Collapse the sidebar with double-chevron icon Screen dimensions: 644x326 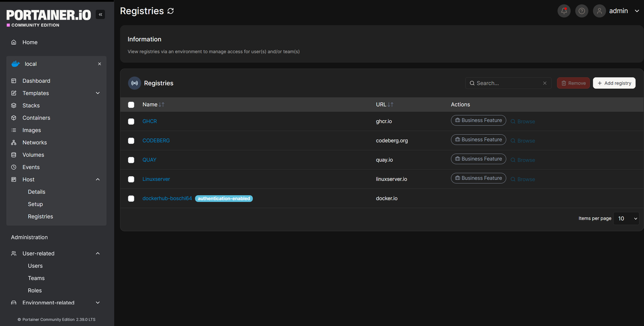click(x=100, y=15)
